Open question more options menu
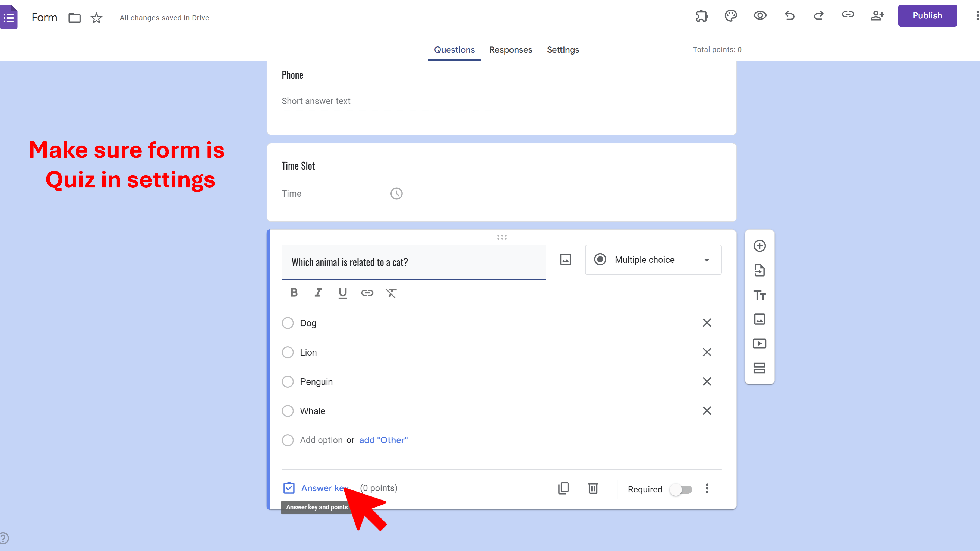 pyautogui.click(x=707, y=488)
